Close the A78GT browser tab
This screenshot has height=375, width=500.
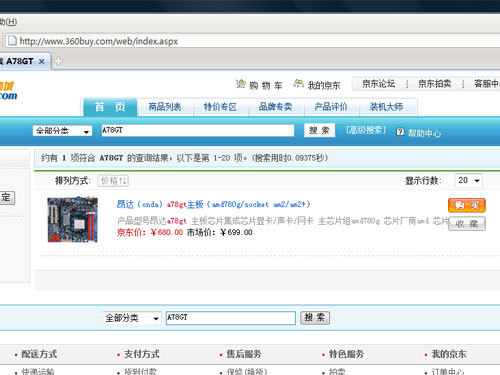tap(42, 61)
